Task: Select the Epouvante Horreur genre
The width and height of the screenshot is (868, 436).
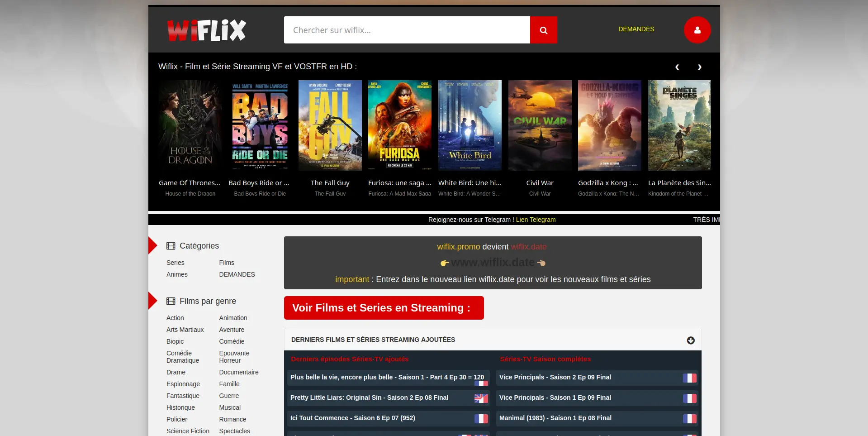Action: pos(234,357)
